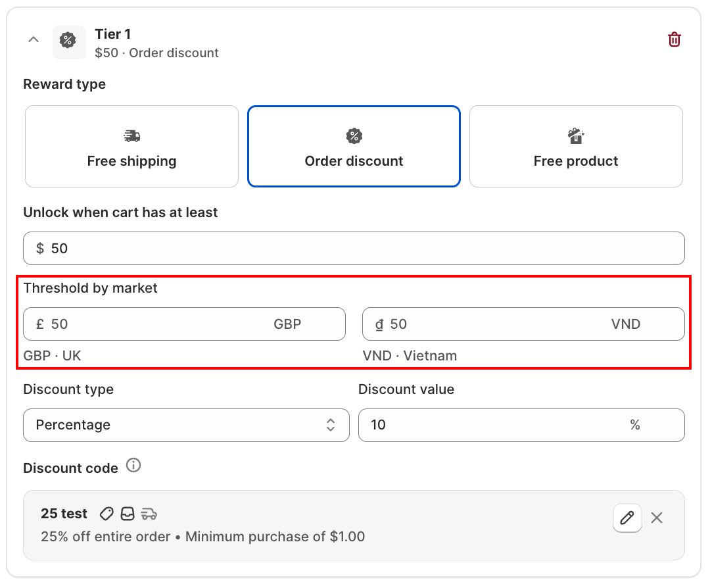Edit the 25 test discount code
The height and width of the screenshot is (588, 710).
(627, 518)
